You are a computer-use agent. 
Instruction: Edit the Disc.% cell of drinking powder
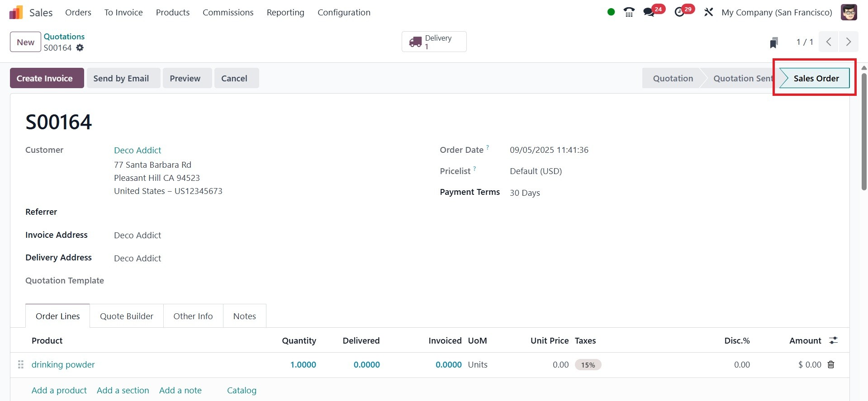click(742, 364)
